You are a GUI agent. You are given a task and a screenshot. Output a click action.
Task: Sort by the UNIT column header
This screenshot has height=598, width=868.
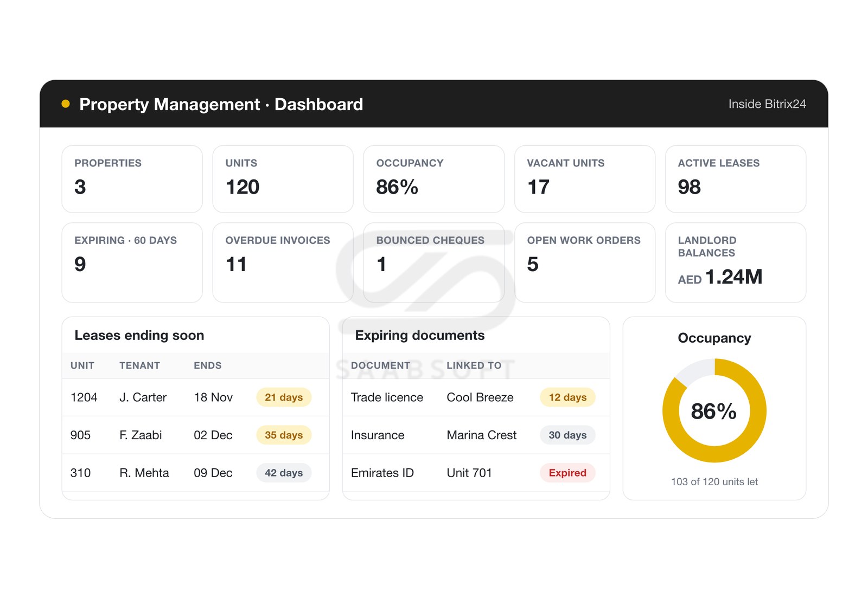(82, 365)
